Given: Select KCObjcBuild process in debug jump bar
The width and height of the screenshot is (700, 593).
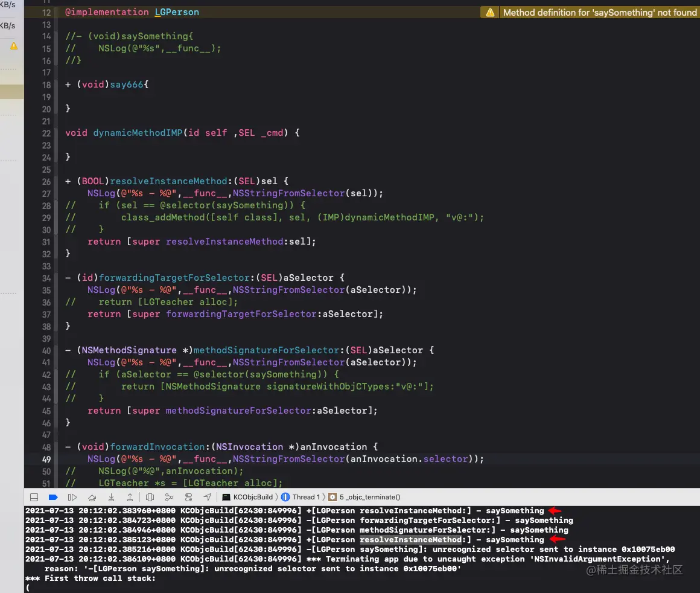Looking at the screenshot, I should point(248,497).
